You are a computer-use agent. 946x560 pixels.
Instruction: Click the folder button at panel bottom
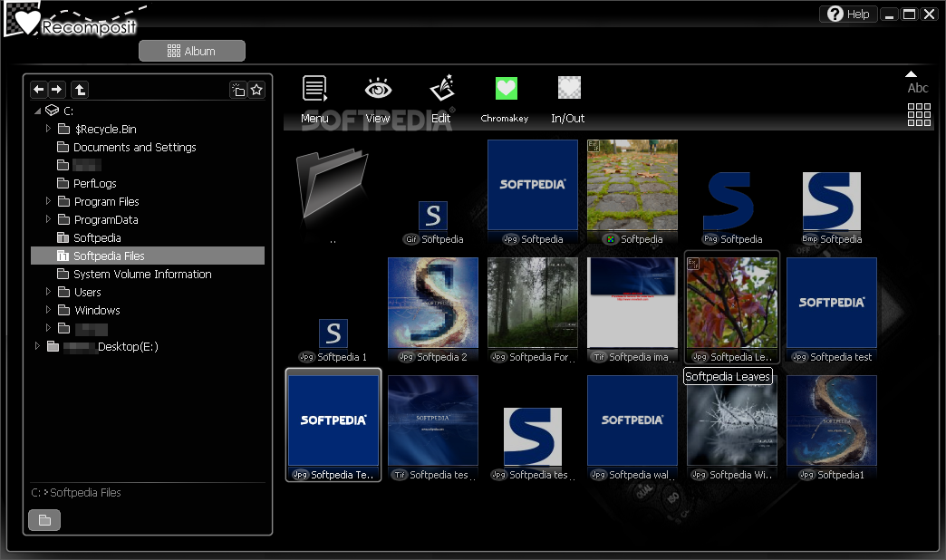click(44, 520)
